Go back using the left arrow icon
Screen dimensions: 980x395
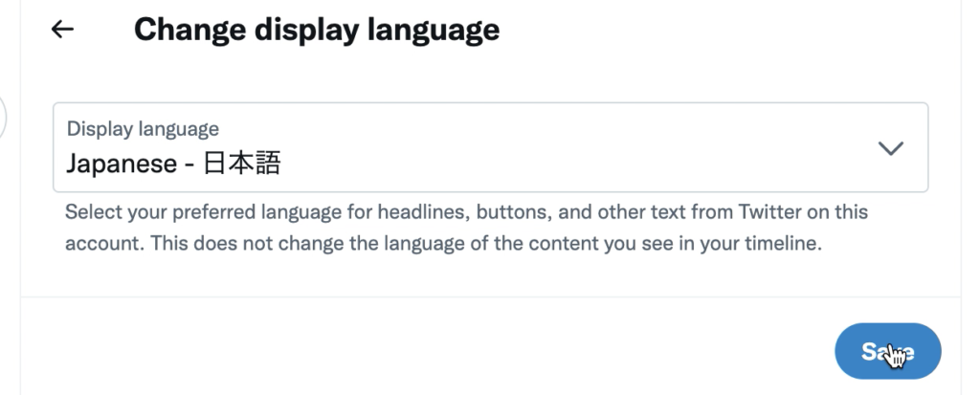coord(62,29)
